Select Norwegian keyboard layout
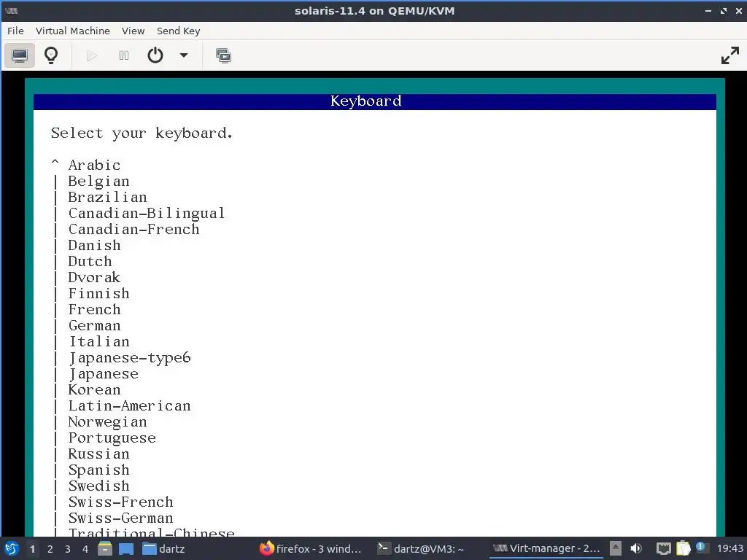747x560 pixels. 108,422
